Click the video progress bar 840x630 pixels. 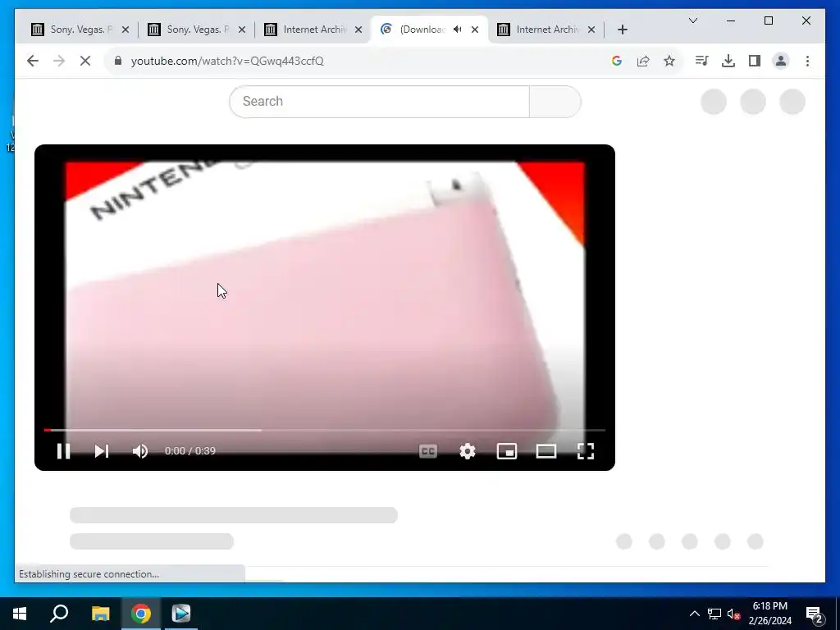pyautogui.click(x=325, y=430)
